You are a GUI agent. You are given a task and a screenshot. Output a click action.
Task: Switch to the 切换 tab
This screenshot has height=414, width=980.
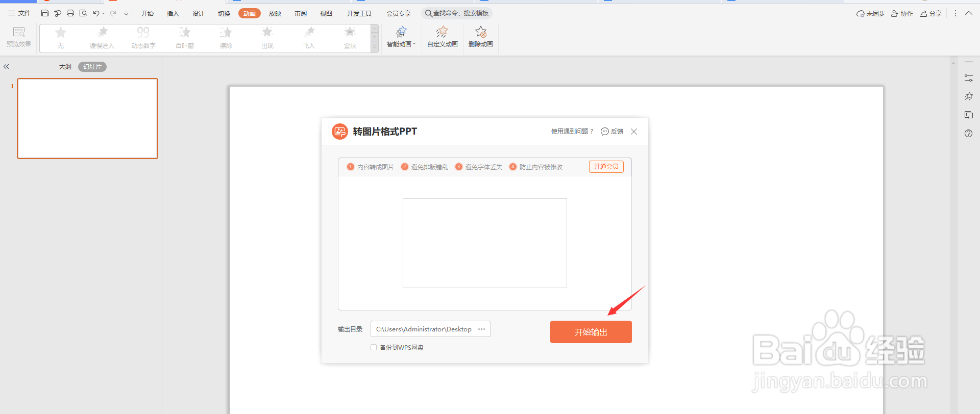224,14
